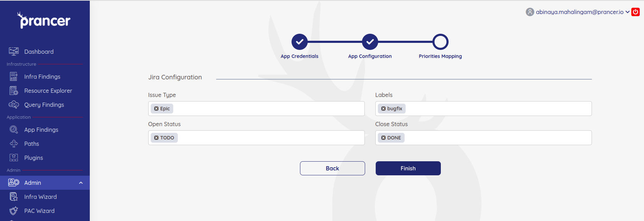
Task: Collapse the Admin menu chevron
Action: click(x=81, y=183)
